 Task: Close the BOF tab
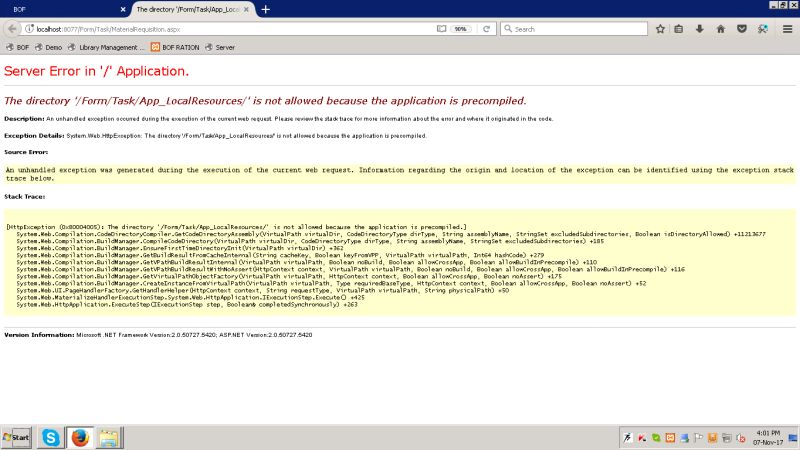(x=123, y=9)
